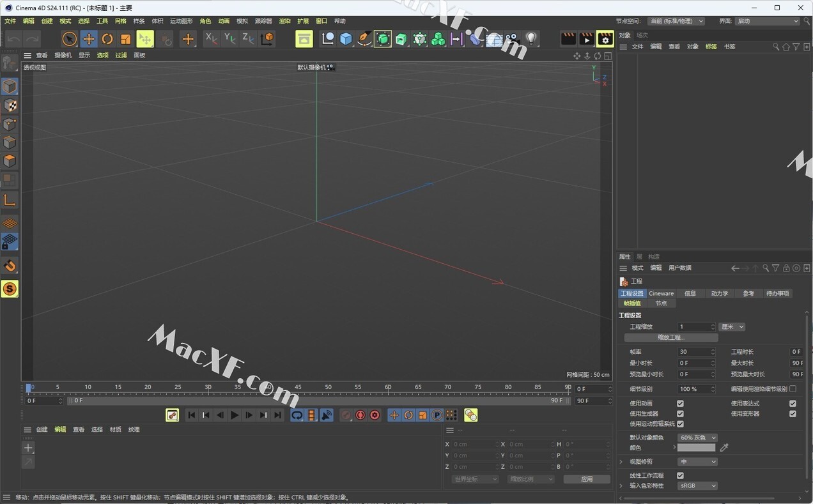Click the undo arrow icon
Image resolution: width=813 pixels, height=504 pixels.
(14, 39)
